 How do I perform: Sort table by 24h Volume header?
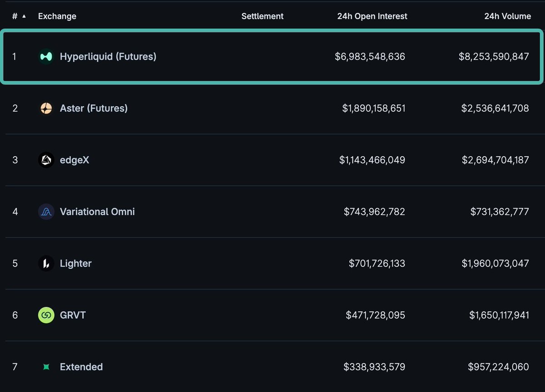click(507, 16)
